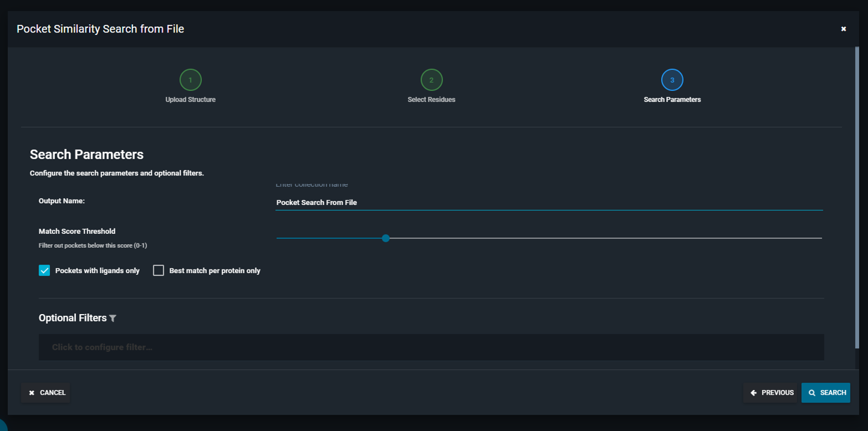Expand the Optional Filters section heading

[72, 318]
